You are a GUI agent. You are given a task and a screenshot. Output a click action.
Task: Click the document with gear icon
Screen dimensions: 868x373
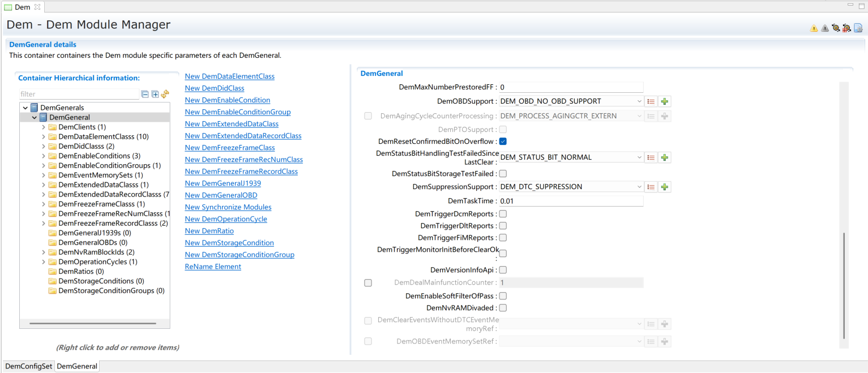point(858,28)
